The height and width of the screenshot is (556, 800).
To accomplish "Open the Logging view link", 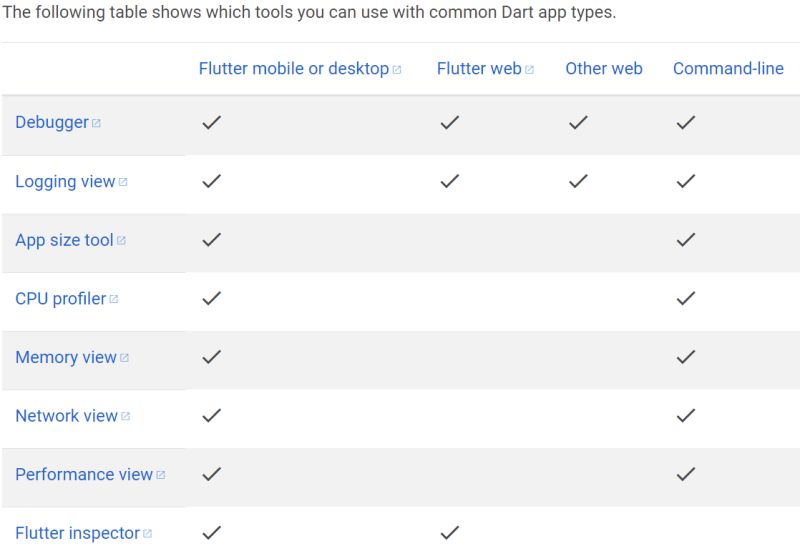I will (65, 181).
